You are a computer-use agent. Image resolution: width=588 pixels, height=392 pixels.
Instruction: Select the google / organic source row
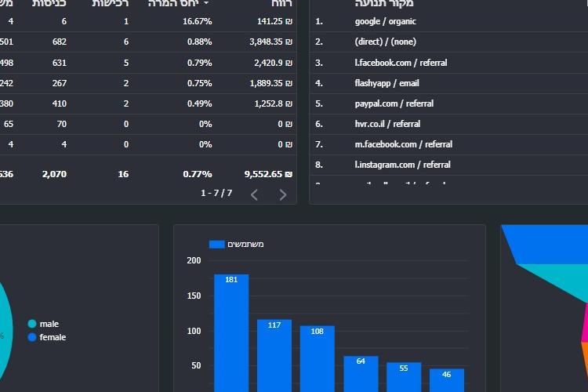coord(448,21)
